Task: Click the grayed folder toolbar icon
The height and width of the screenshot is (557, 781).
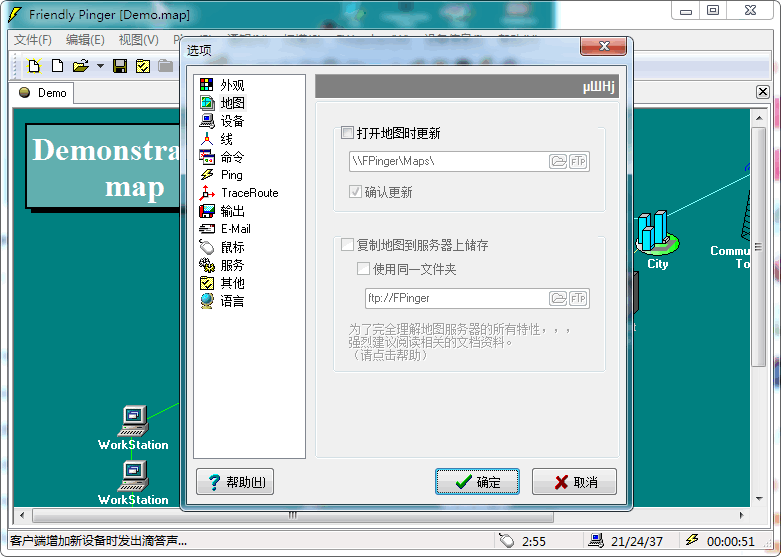Action: [165, 66]
